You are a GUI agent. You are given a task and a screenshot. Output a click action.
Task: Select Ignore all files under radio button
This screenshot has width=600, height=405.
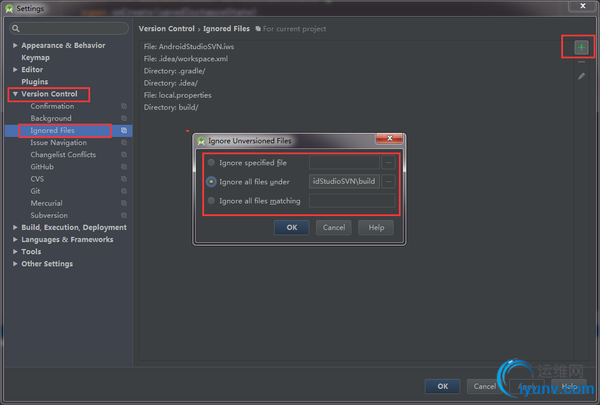(211, 182)
